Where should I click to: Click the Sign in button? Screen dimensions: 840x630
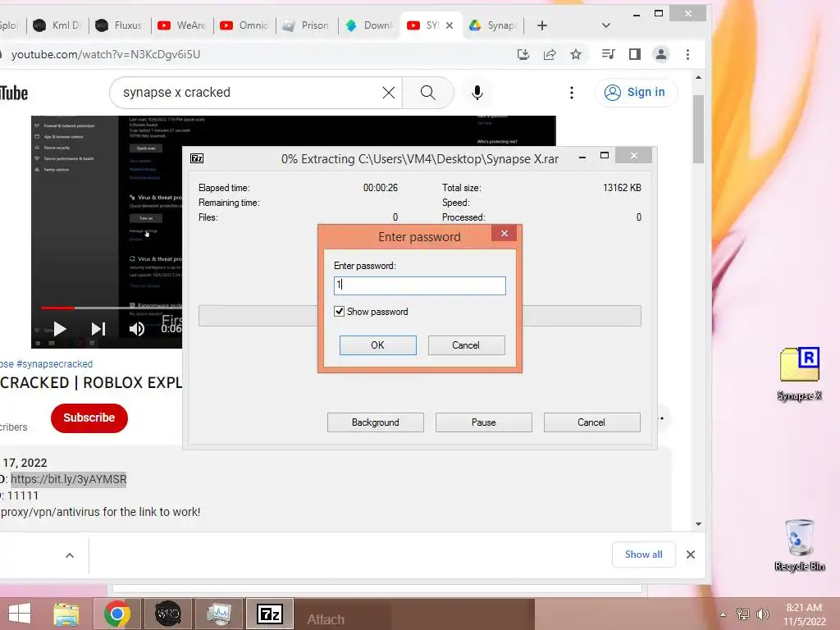[636, 92]
